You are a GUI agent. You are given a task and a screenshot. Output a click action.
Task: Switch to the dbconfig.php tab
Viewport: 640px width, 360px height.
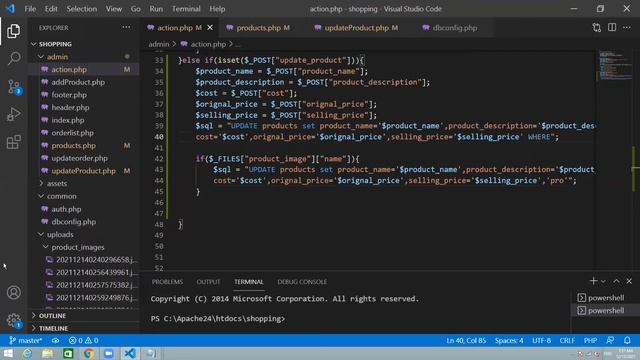point(454,28)
